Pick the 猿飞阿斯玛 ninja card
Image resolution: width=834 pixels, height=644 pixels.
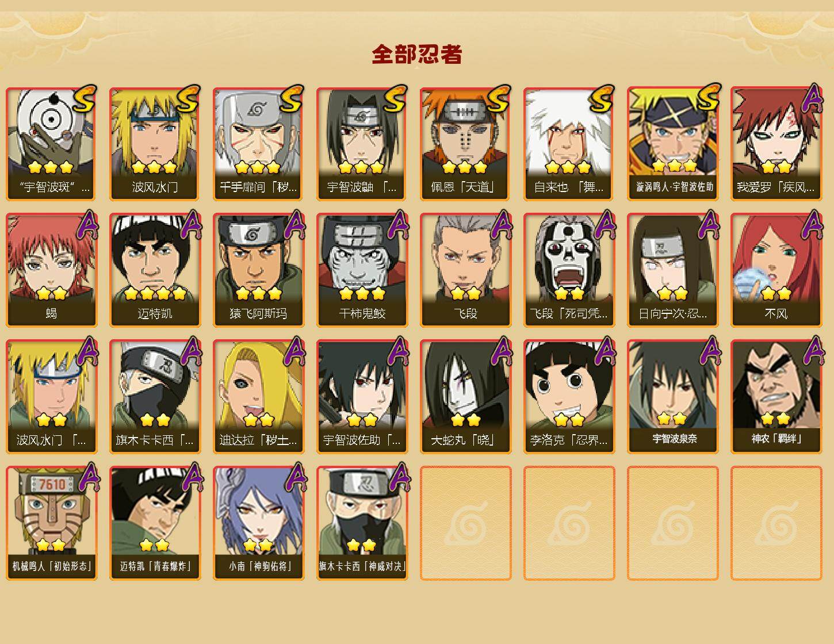click(x=258, y=270)
